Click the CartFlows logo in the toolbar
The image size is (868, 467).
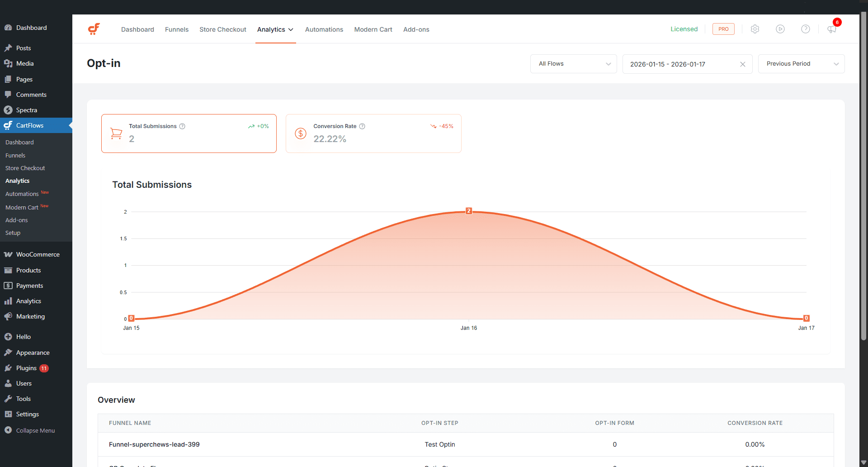coord(94,29)
